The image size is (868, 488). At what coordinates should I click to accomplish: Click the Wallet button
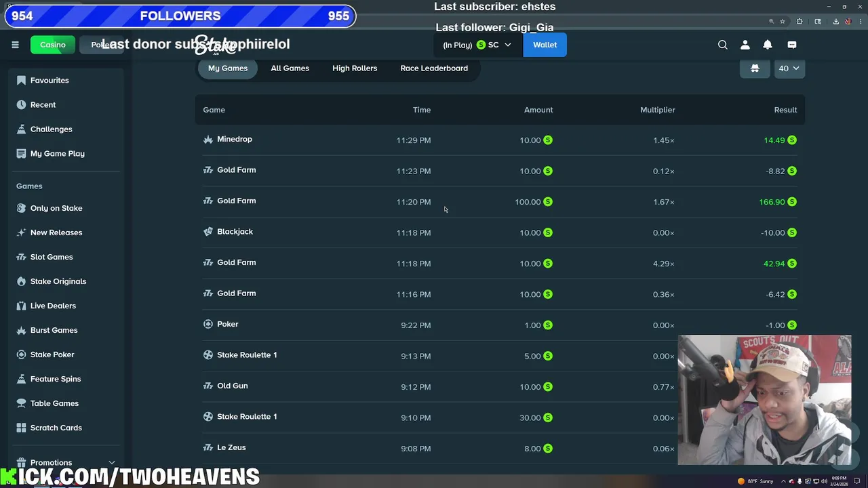(545, 45)
